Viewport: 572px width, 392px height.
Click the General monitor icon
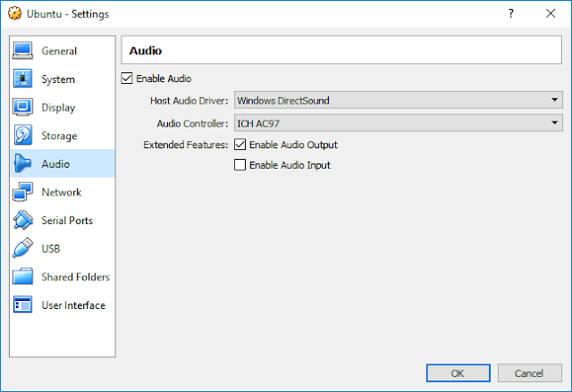click(x=22, y=51)
